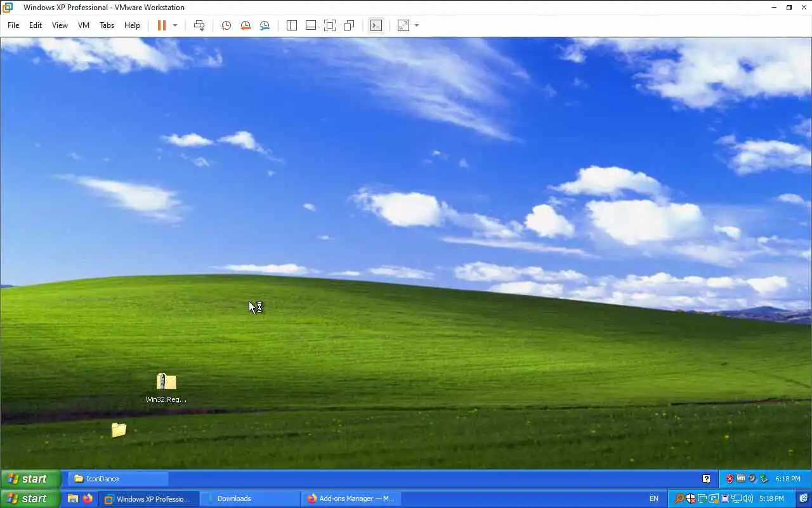Open the volume speaker tray icon
The height and width of the screenshot is (508, 812).
tap(748, 498)
